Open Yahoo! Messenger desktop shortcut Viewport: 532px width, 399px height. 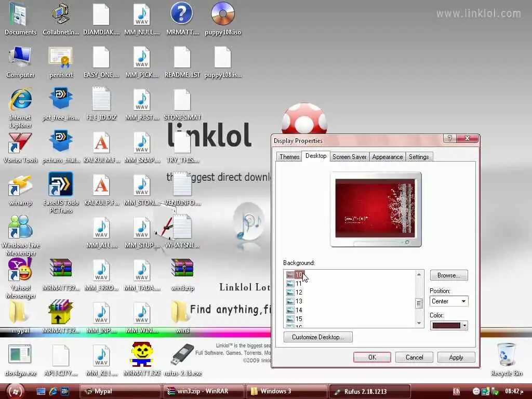20,278
